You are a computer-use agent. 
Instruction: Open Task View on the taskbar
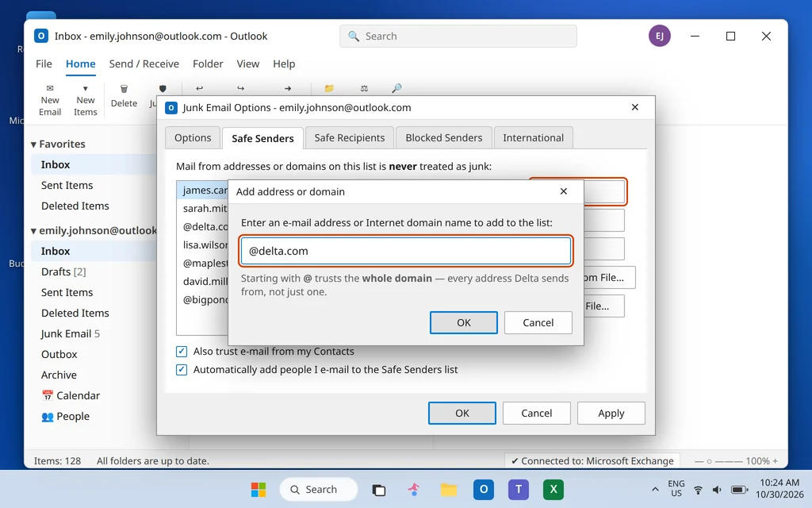click(379, 490)
